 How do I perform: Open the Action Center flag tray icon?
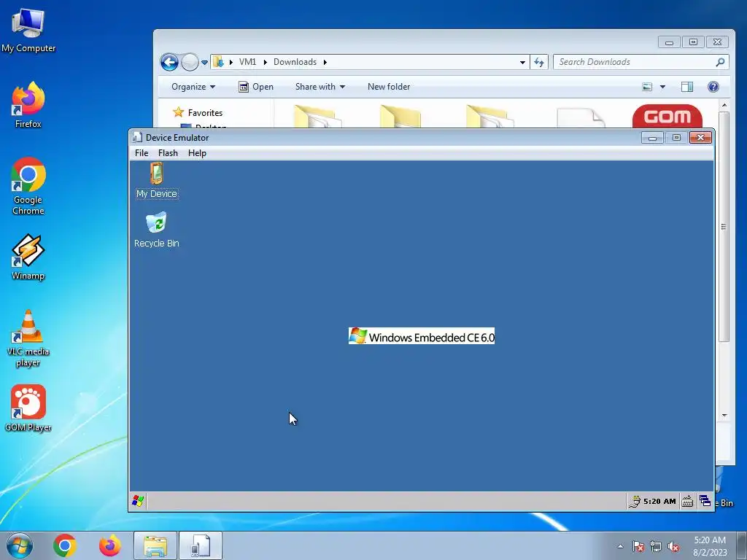[x=638, y=546]
